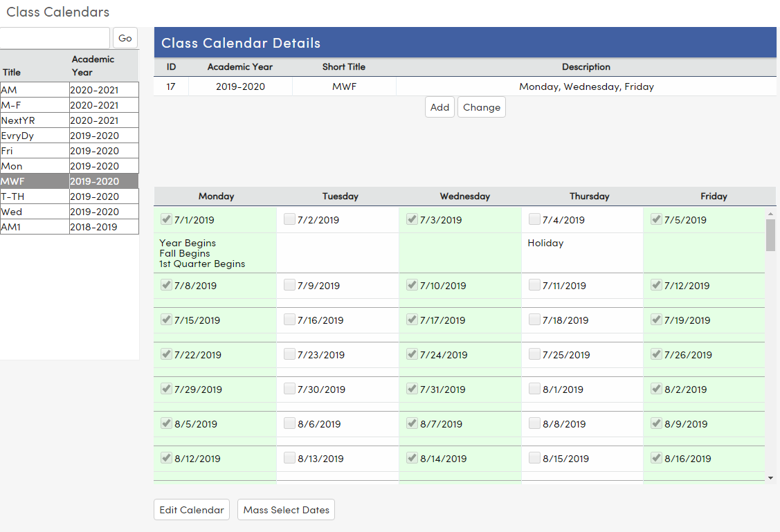
Task: Click the Change button
Action: pos(481,107)
